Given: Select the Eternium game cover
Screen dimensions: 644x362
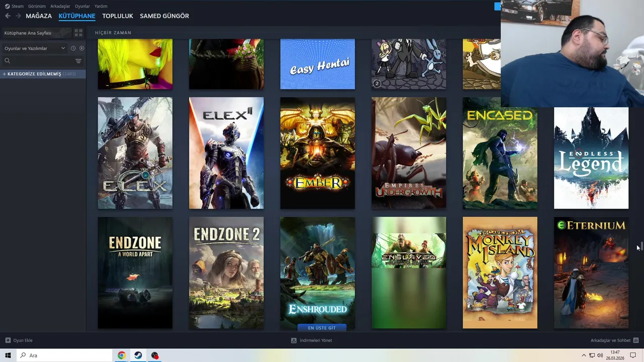Looking at the screenshot, I should 591,273.
